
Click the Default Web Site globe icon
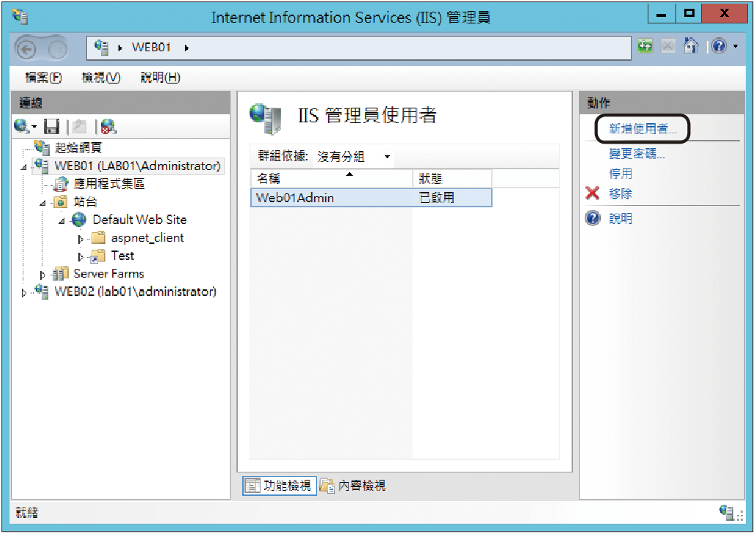pyautogui.click(x=79, y=220)
